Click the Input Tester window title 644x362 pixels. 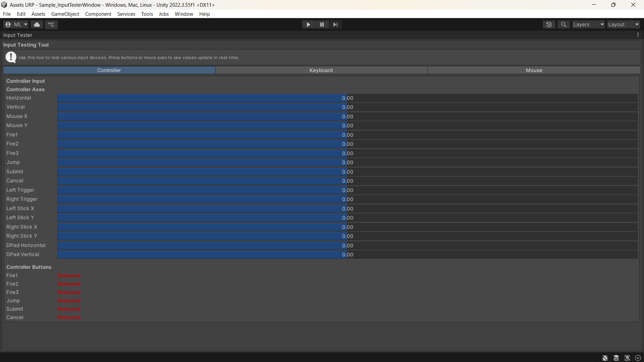(18, 35)
